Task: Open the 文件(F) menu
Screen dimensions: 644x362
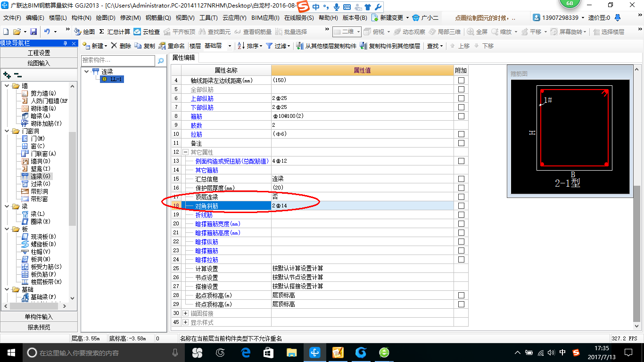Action: tap(12, 18)
